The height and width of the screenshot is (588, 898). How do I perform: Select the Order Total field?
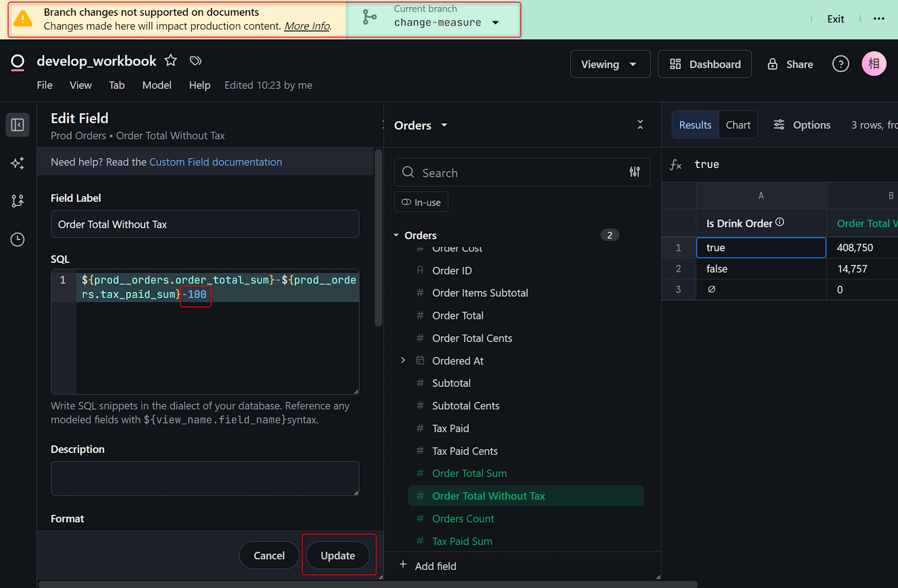(458, 316)
